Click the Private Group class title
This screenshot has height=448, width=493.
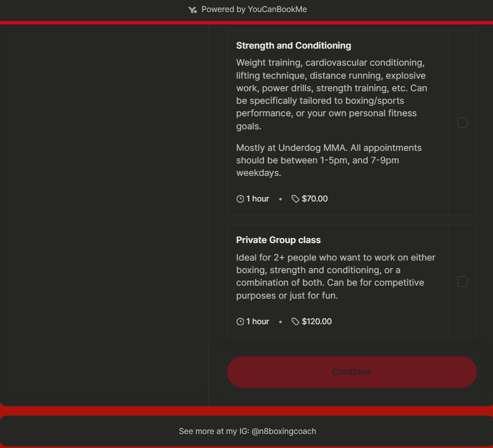point(278,240)
